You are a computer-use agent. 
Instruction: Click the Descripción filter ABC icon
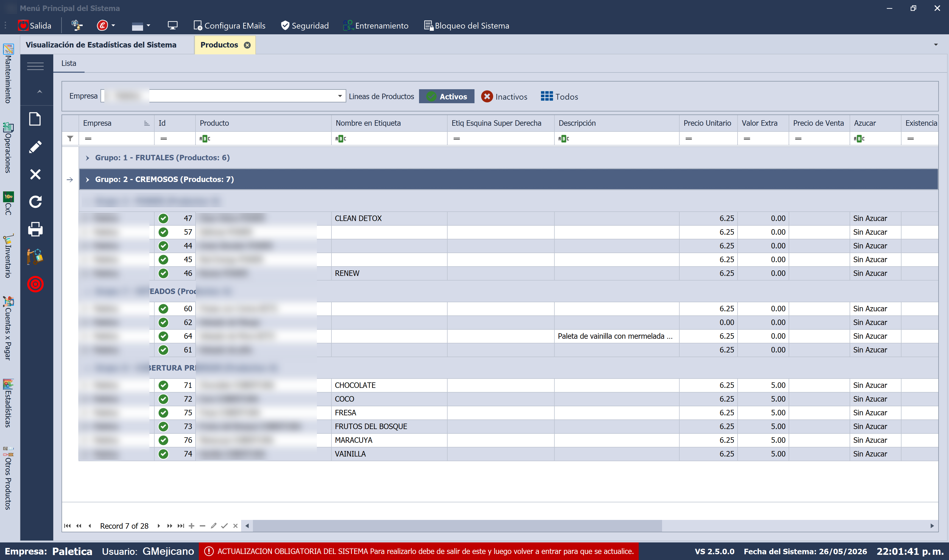tap(563, 139)
